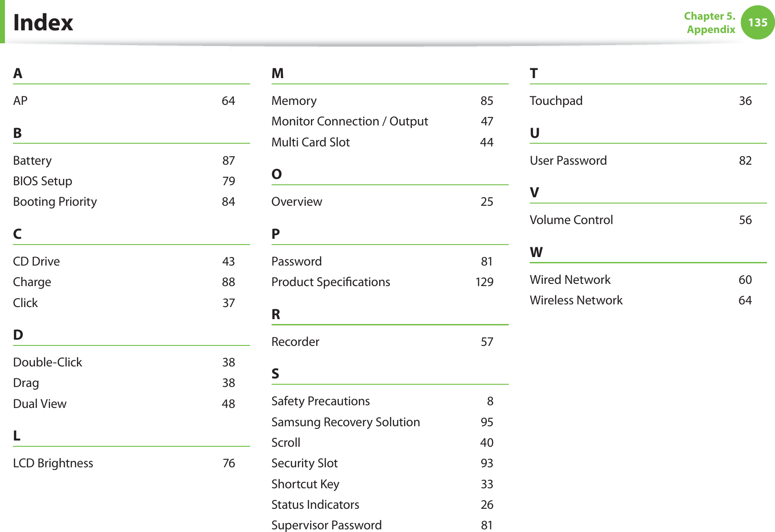
Task: Select Monitor Connection / Output entry
Action: pyautogui.click(x=349, y=121)
